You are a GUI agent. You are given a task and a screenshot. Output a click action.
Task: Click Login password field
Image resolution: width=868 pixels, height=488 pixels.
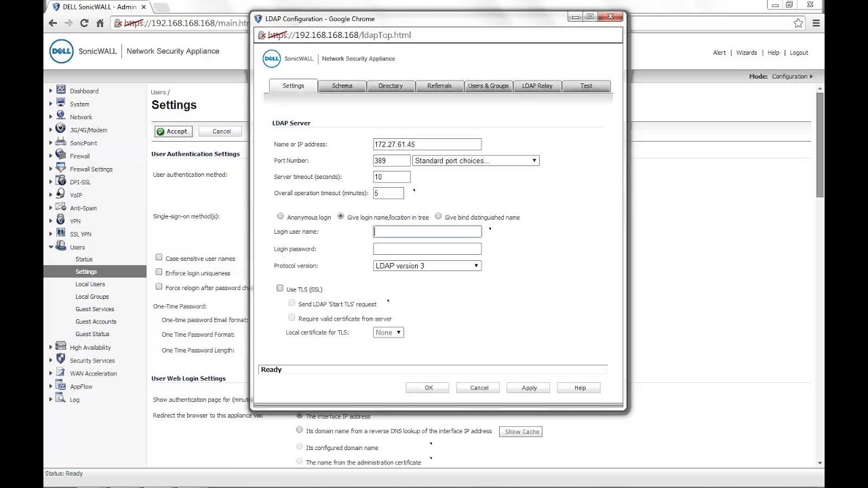coord(427,249)
